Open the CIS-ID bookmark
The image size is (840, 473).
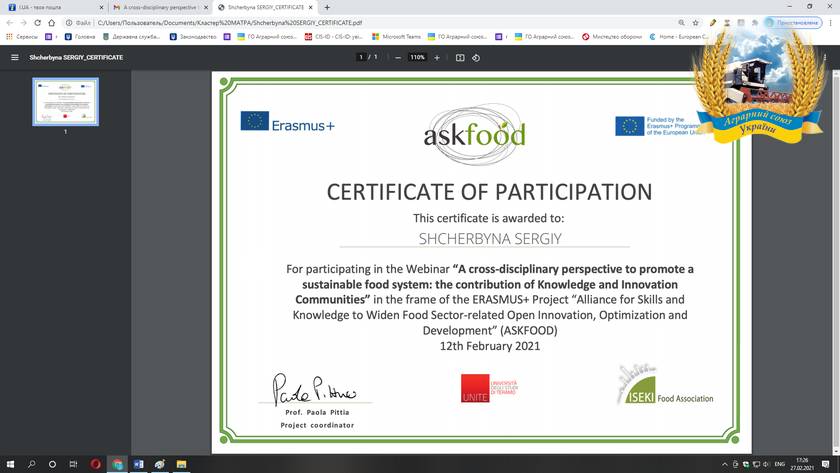[334, 36]
